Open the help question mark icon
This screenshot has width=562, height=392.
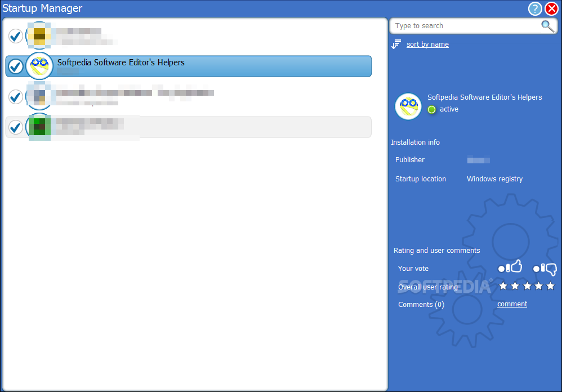coord(535,8)
